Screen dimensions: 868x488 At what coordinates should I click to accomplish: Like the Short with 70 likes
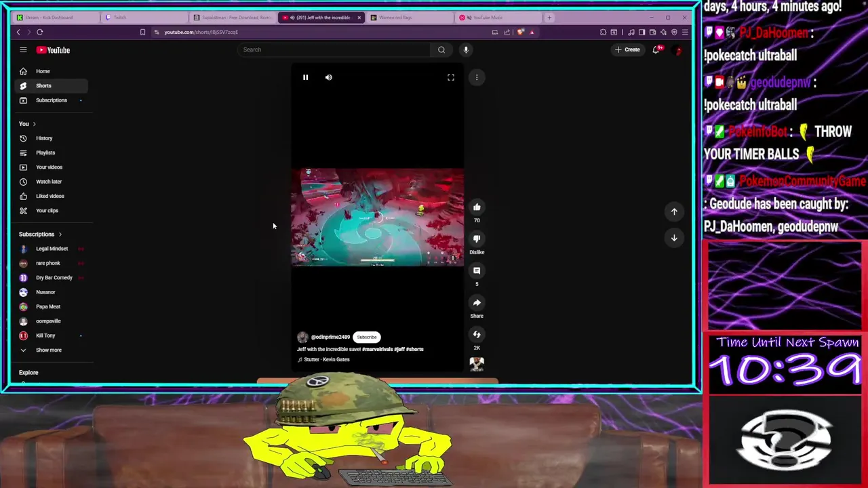477,207
